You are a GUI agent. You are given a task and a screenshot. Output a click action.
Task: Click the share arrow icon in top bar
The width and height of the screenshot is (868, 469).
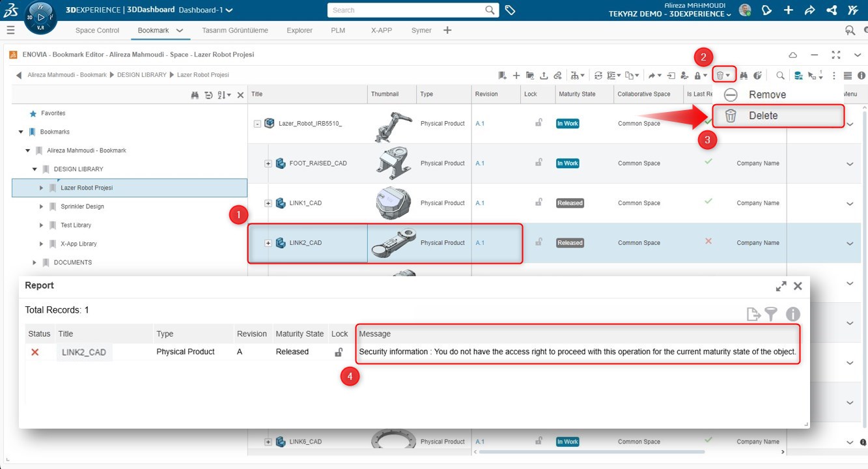pyautogui.click(x=809, y=10)
